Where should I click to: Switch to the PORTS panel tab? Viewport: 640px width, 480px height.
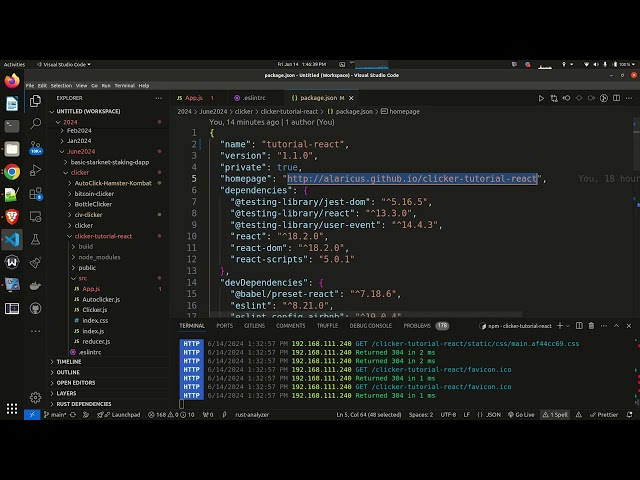pyautogui.click(x=224, y=326)
